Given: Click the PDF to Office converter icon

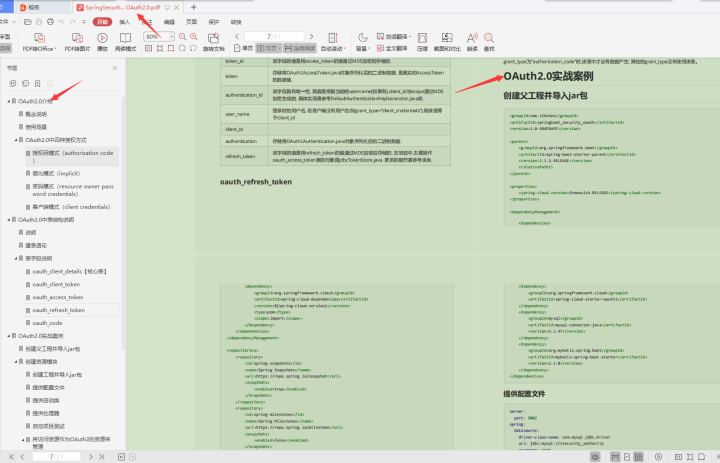Looking at the screenshot, I should pyautogui.click(x=39, y=39).
